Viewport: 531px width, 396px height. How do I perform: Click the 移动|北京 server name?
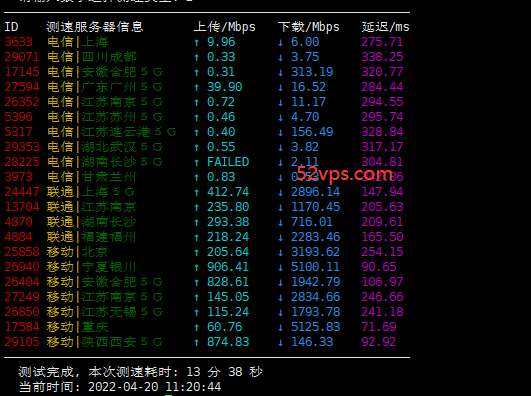click(78, 252)
